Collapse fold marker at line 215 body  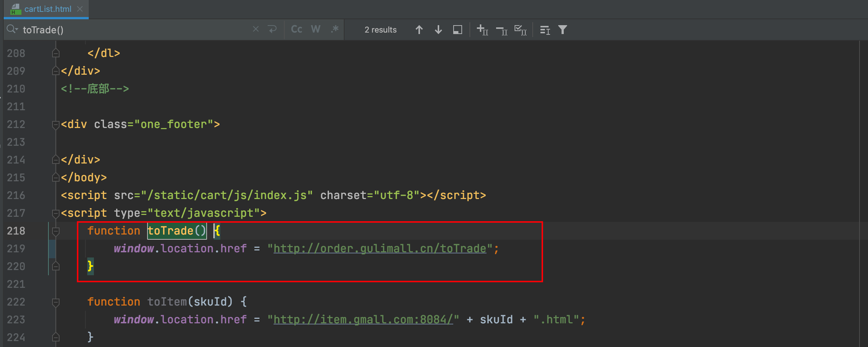56,177
